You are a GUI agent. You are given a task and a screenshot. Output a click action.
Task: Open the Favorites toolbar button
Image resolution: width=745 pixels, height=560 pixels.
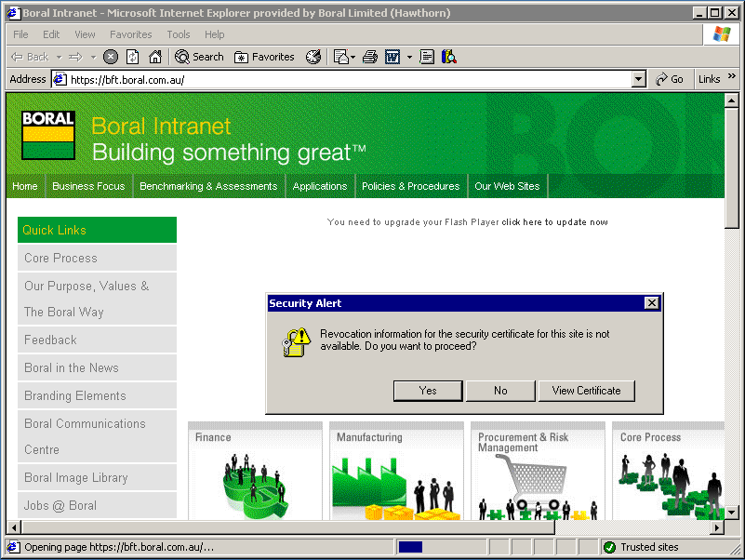(x=264, y=57)
